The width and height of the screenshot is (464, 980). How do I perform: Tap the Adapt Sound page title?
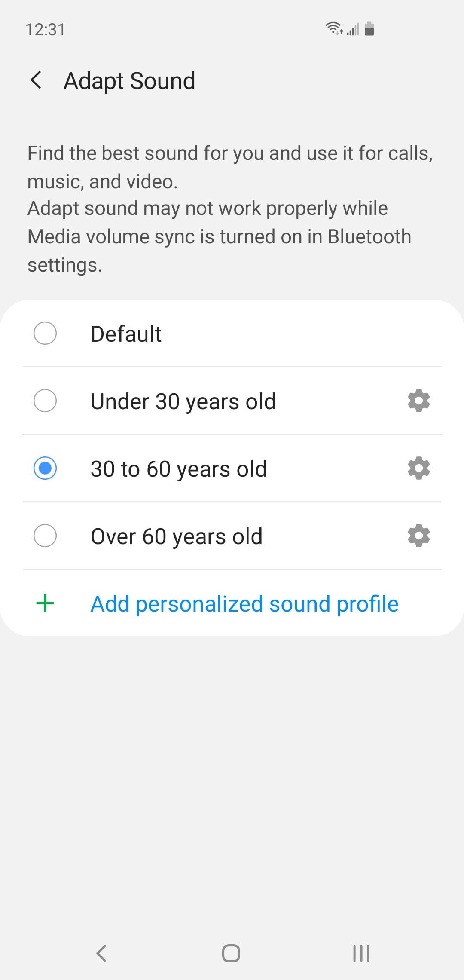tap(129, 81)
